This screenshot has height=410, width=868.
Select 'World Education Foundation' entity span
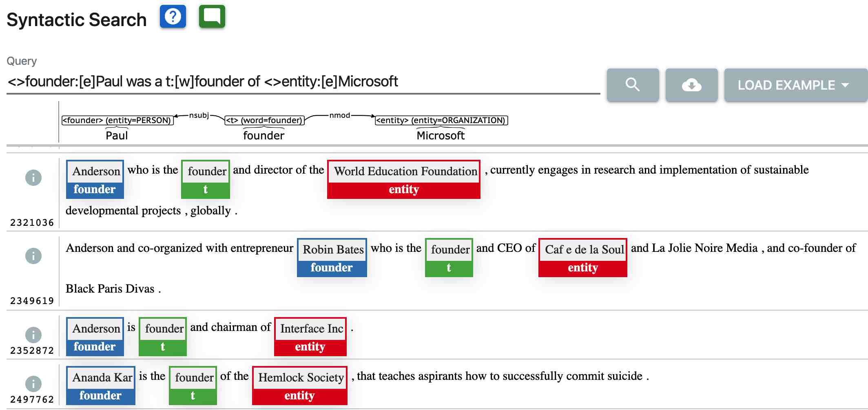click(404, 179)
